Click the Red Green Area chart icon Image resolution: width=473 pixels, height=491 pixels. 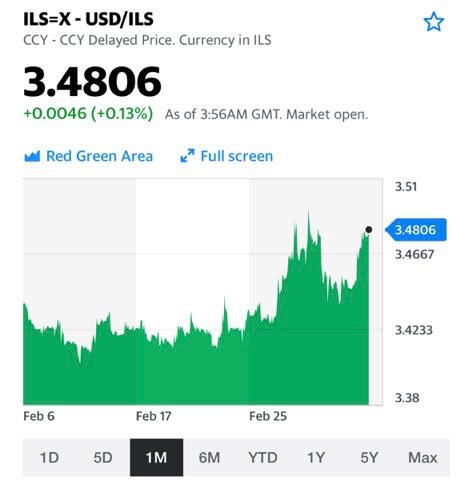[32, 156]
